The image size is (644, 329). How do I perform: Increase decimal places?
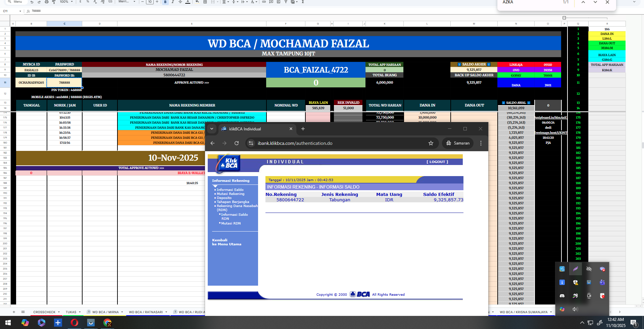tap(102, 2)
